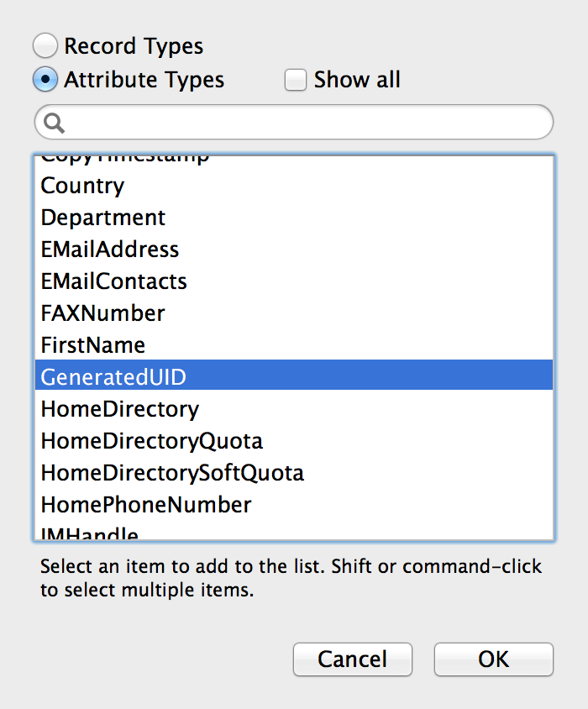The height and width of the screenshot is (709, 588).
Task: Select the partially visible IMHandle row
Action: (x=294, y=531)
